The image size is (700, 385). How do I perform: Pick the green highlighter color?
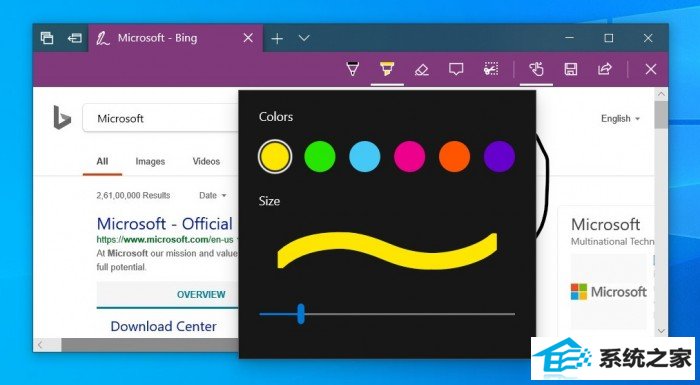click(x=320, y=156)
